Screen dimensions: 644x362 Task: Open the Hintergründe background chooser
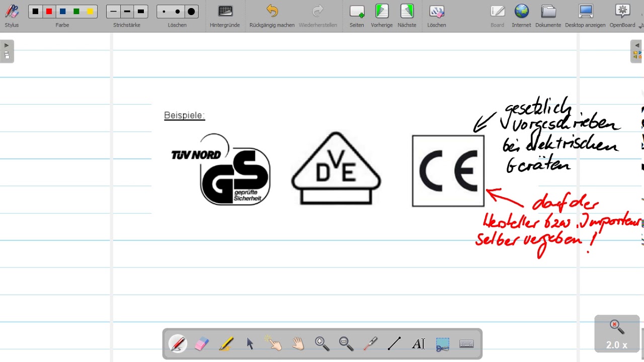point(225,16)
